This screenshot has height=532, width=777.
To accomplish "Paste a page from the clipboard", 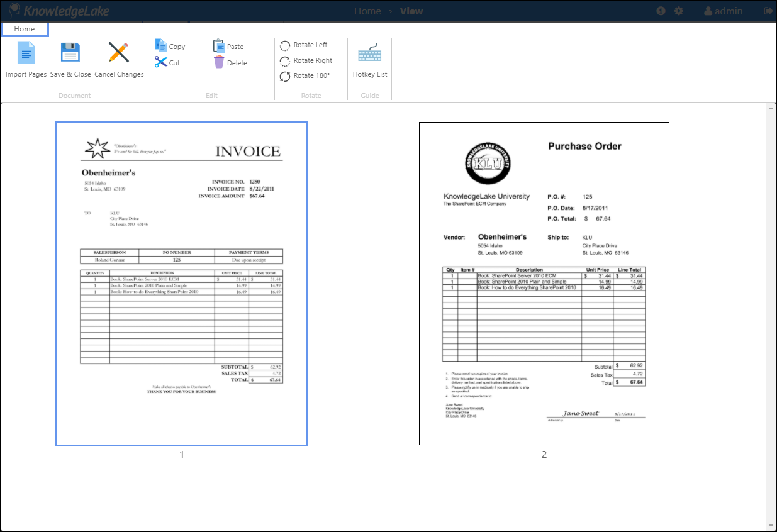I will coord(228,47).
